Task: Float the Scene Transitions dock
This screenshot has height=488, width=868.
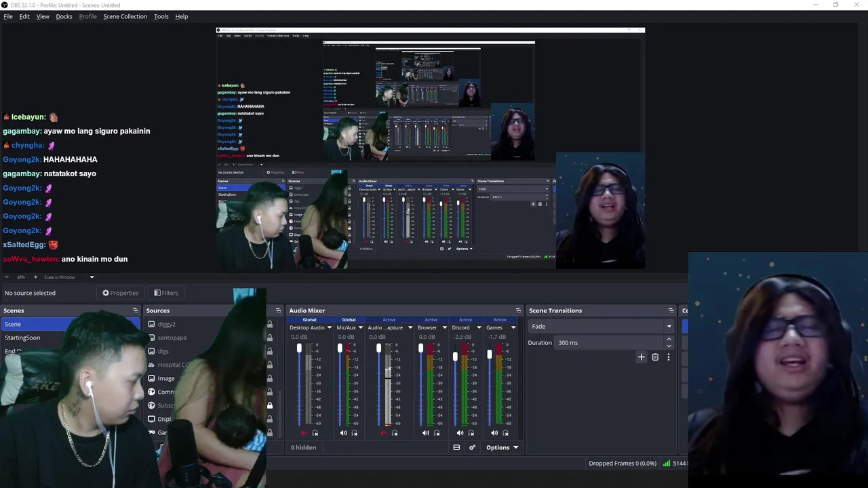Action: click(x=671, y=310)
